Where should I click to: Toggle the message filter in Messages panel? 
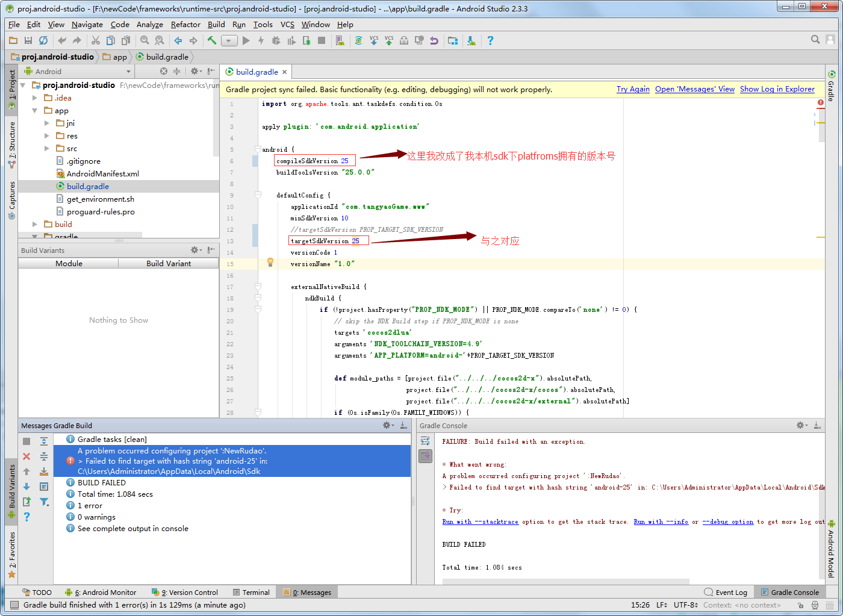(x=44, y=502)
